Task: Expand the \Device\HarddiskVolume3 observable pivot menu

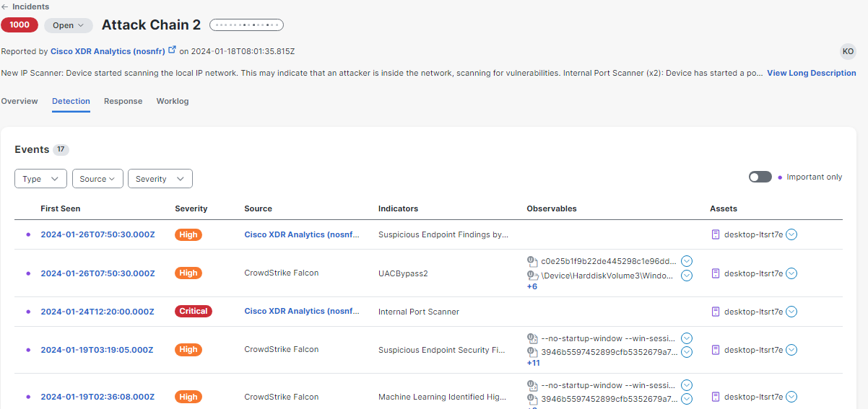Action: tap(687, 276)
